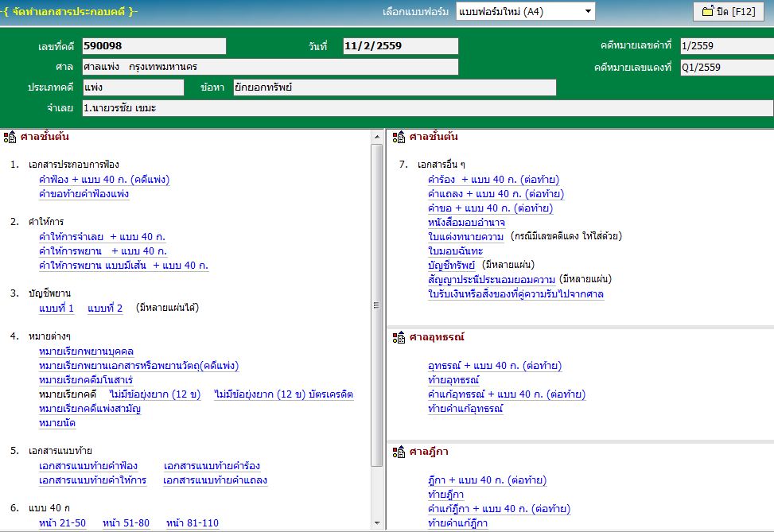Open คำร้อง + แบบ 40 ก. (ต่อท้าย) link
Screen dimensions: 774x532
494,180
